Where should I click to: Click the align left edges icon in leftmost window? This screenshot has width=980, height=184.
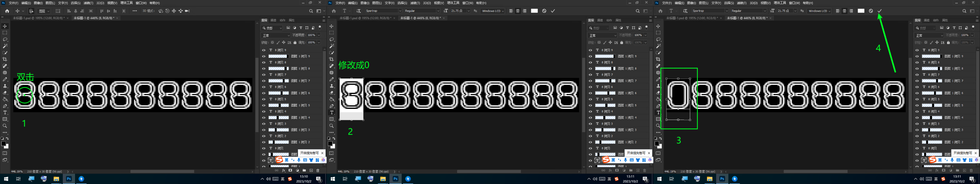[x=69, y=11]
